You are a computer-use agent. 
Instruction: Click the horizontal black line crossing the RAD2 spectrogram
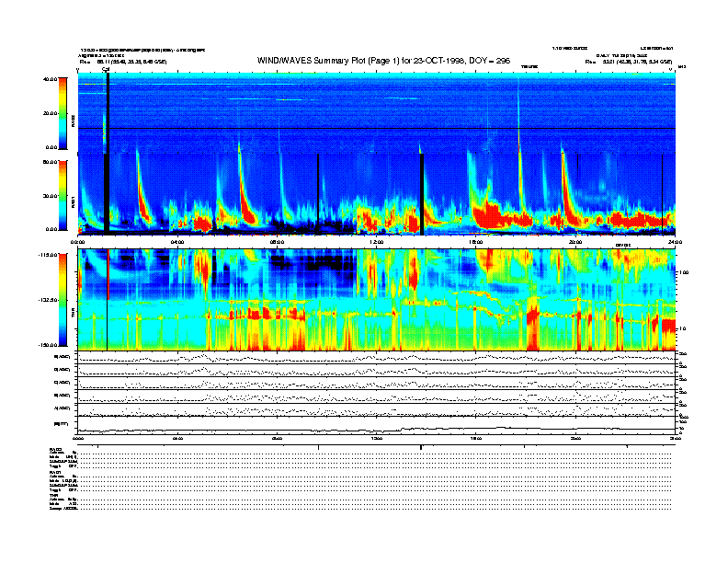pyautogui.click(x=377, y=128)
